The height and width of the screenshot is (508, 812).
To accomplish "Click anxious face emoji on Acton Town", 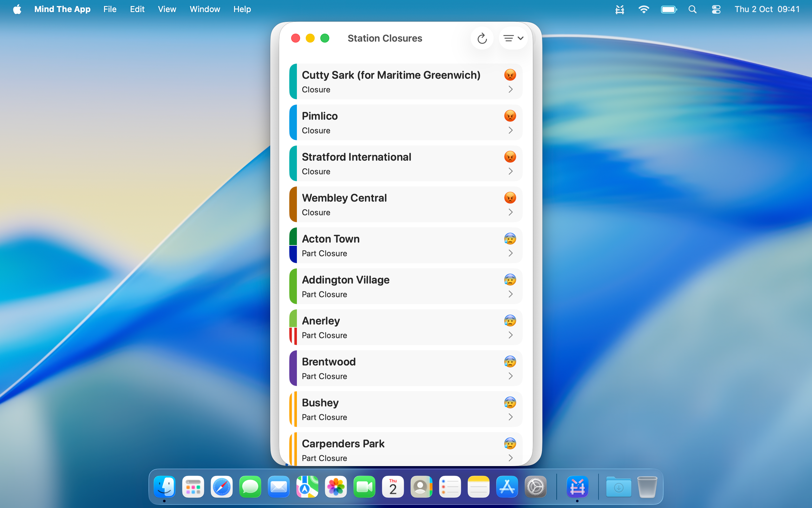I will coord(510,239).
